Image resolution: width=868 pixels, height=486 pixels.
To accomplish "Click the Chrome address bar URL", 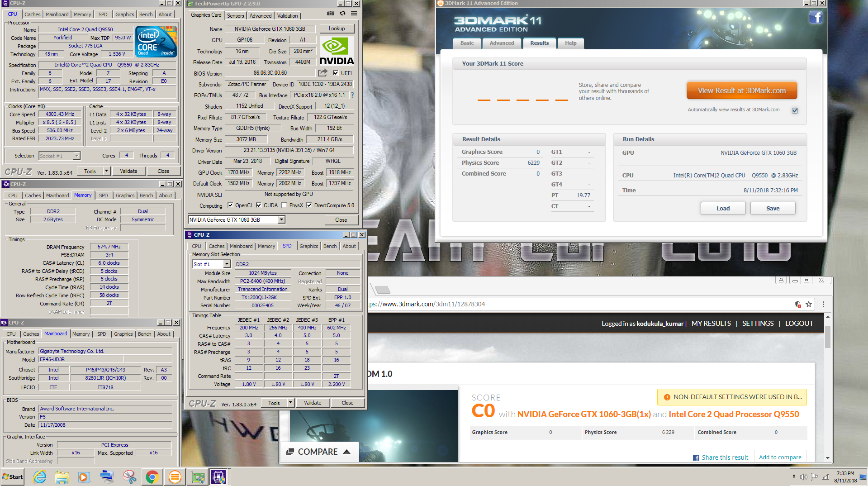I will click(x=426, y=304).
